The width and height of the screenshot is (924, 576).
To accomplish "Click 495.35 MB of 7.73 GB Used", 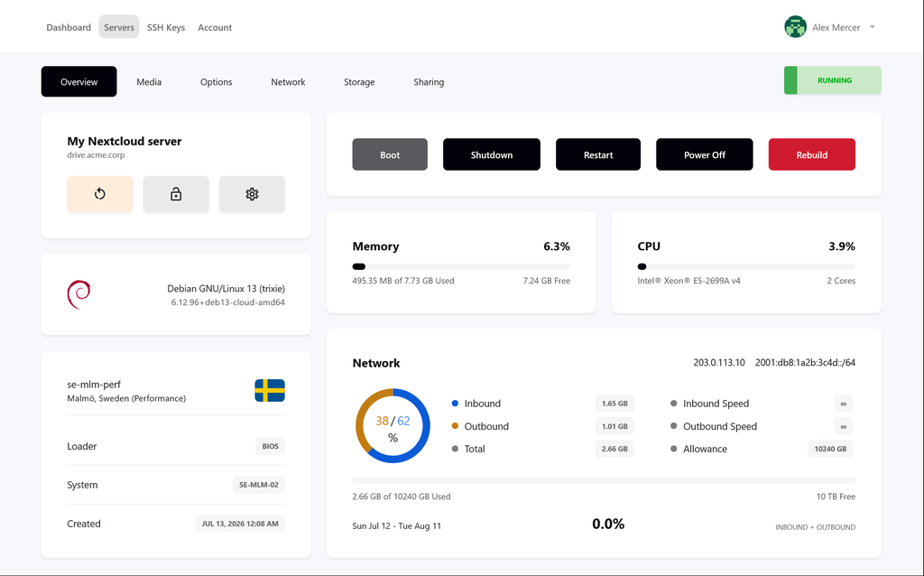I will point(403,281).
